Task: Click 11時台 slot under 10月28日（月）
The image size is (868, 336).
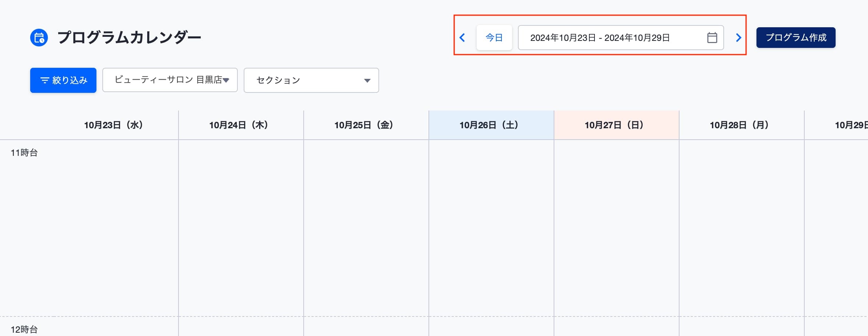Action: 742,228
